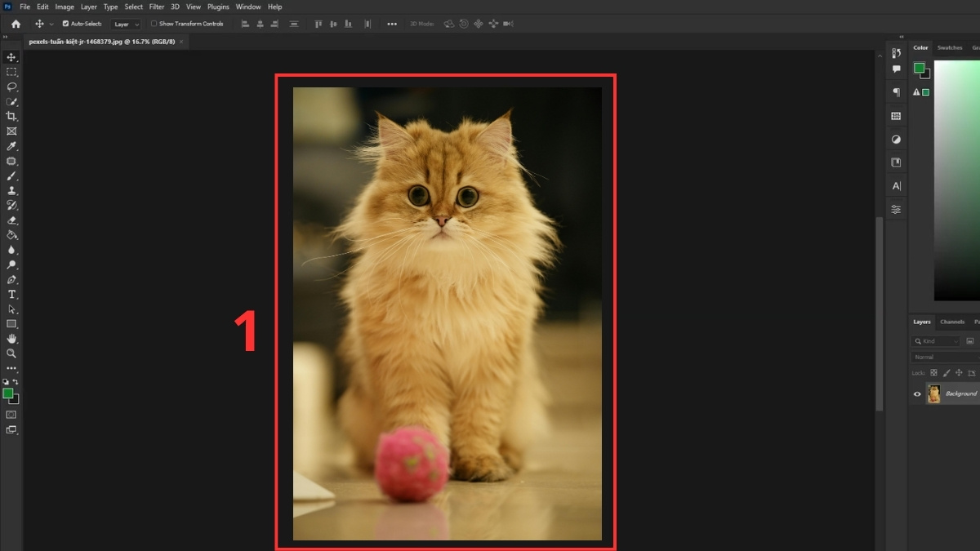Open the Normal blend mode dropdown
Image resolution: width=980 pixels, height=551 pixels.
(x=945, y=357)
